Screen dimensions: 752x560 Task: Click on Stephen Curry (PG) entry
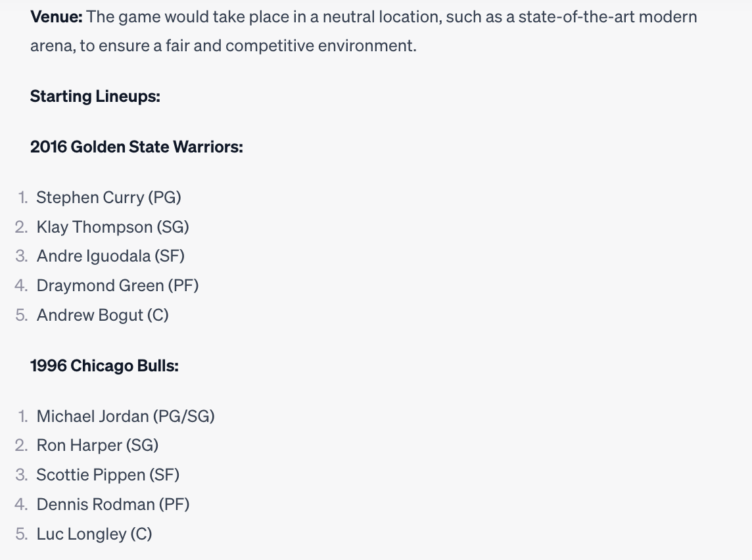pos(109,198)
